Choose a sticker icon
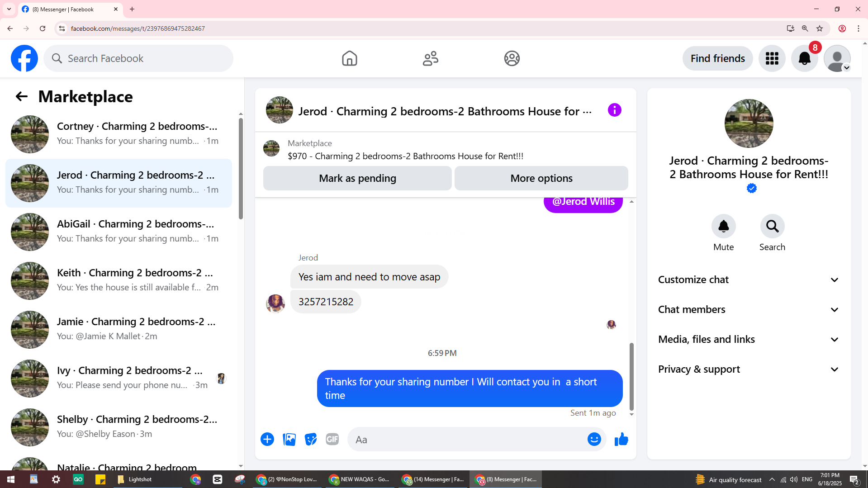868x488 pixels. click(311, 439)
